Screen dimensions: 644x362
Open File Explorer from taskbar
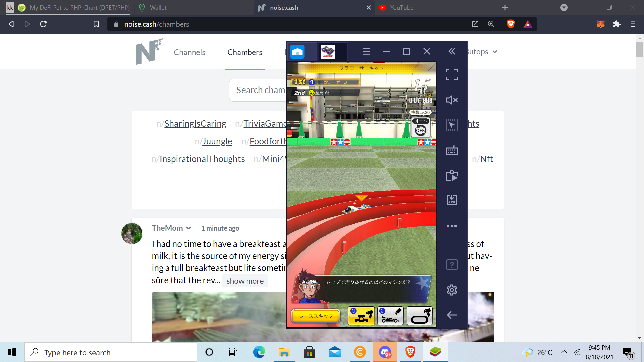pyautogui.click(x=284, y=352)
